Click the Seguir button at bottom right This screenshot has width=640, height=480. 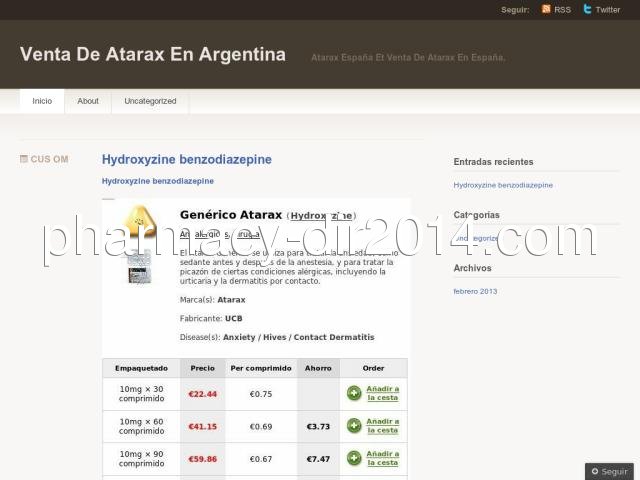(x=609, y=471)
